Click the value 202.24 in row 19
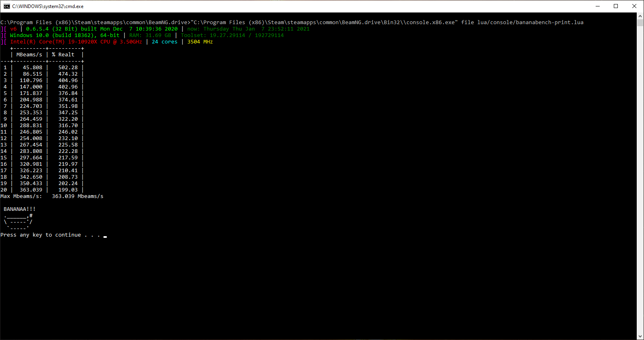644x340 pixels. click(68, 183)
